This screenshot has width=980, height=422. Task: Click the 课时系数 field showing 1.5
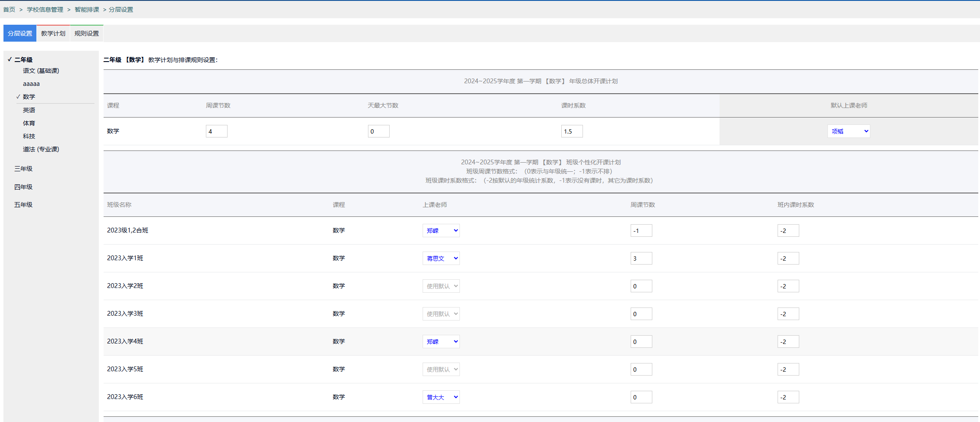coord(572,131)
